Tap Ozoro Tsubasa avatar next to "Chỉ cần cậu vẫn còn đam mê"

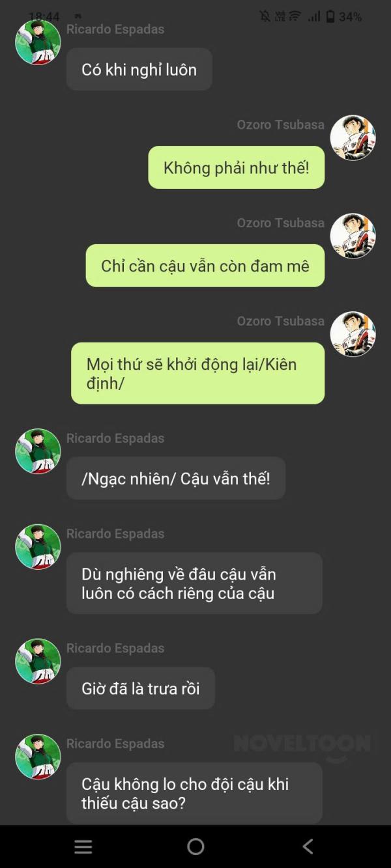pos(353,236)
